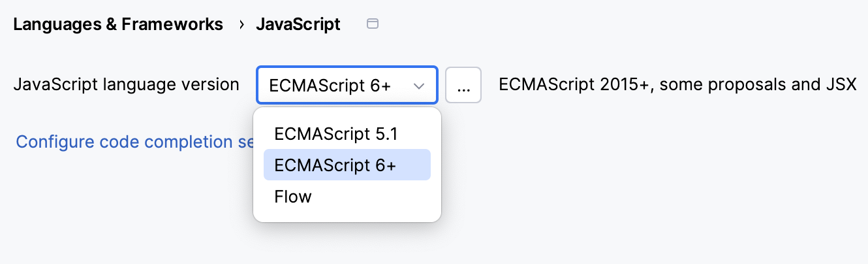Click the ECMAScript 2015+ description text
868x264 pixels.
coord(576,85)
